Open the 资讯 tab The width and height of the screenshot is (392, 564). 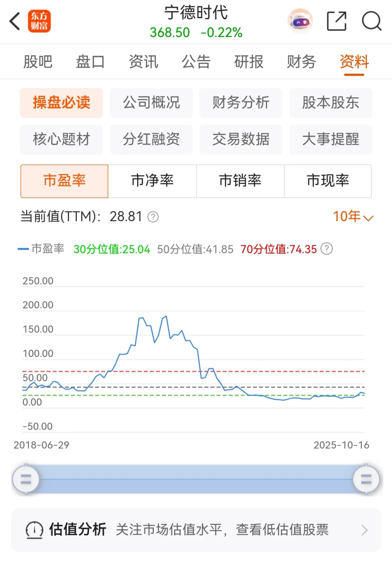tap(143, 62)
